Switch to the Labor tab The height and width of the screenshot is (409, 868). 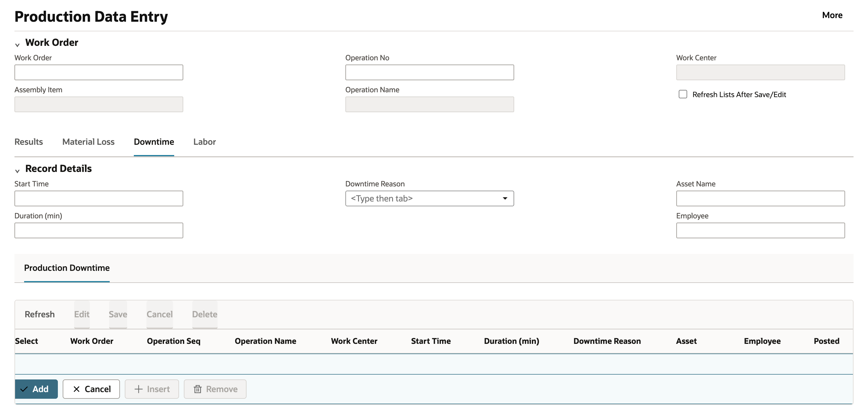click(x=205, y=142)
